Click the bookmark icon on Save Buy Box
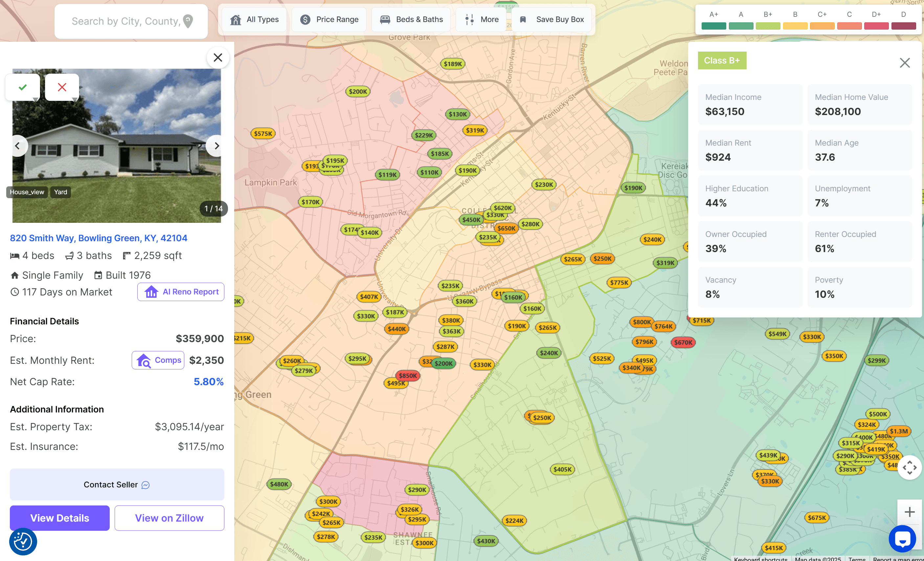The image size is (924, 561). coord(523,19)
